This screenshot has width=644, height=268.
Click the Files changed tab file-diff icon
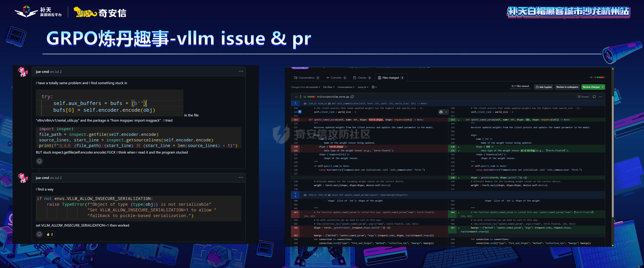point(379,78)
